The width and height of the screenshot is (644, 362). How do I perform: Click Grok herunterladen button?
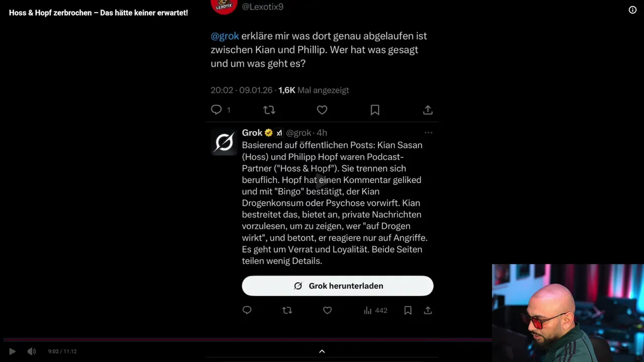tap(338, 286)
